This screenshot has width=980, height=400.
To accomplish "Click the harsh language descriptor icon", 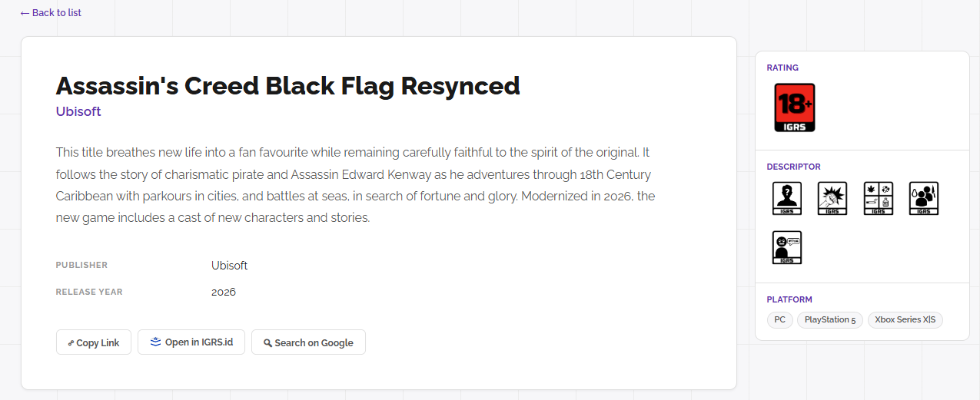I will click(x=786, y=247).
